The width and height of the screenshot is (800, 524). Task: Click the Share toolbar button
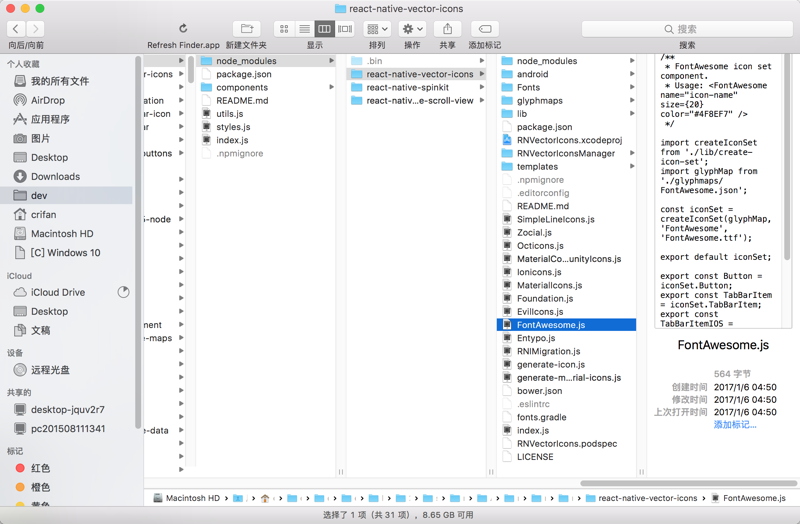[447, 29]
